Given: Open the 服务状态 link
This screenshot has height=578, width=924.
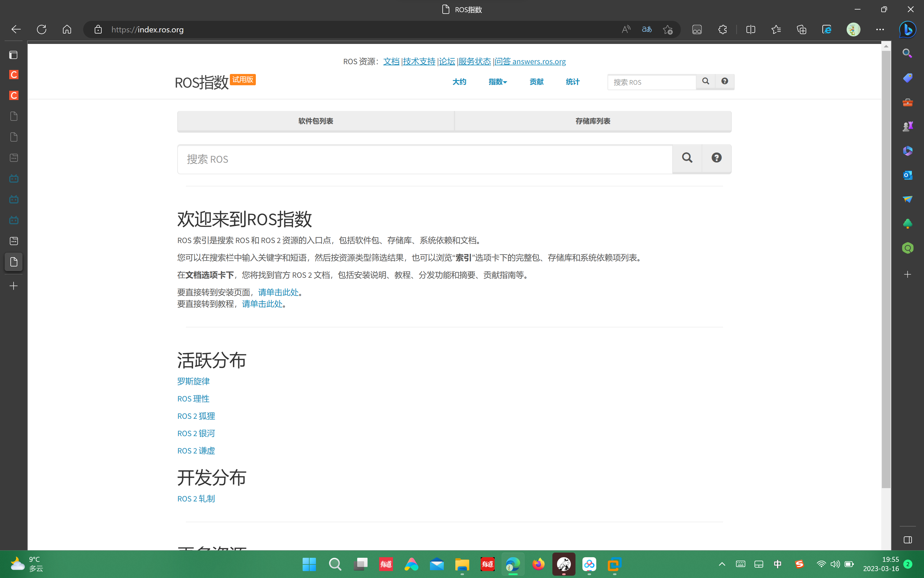Looking at the screenshot, I should coord(475,61).
